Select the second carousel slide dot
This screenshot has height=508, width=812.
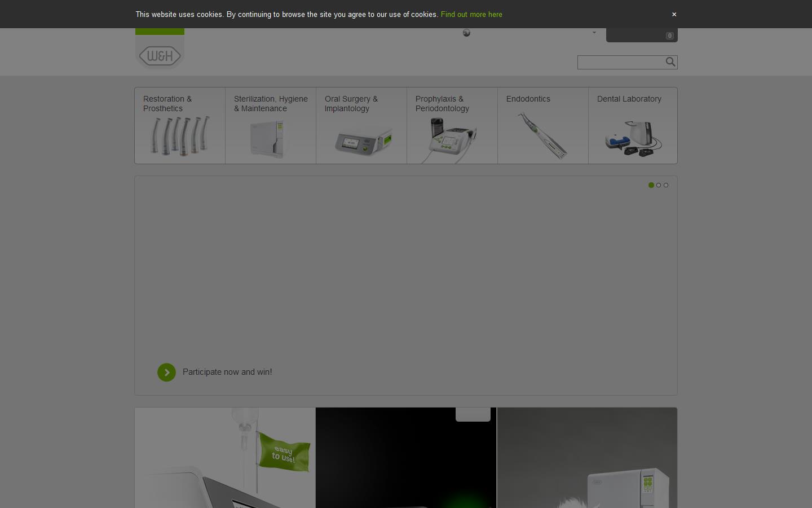pyautogui.click(x=659, y=185)
